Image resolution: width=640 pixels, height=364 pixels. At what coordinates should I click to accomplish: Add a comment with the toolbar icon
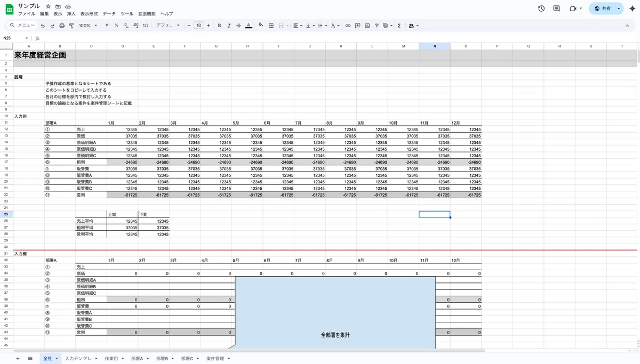coord(357,25)
